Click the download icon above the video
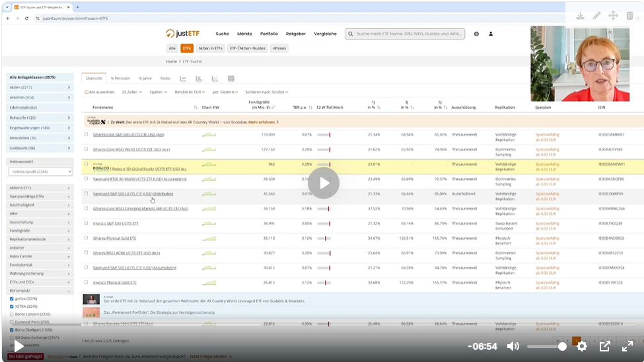 pos(580,16)
